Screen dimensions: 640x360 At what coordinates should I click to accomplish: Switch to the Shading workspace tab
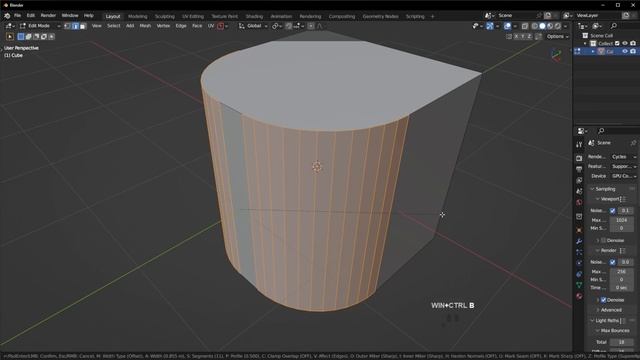coord(254,16)
